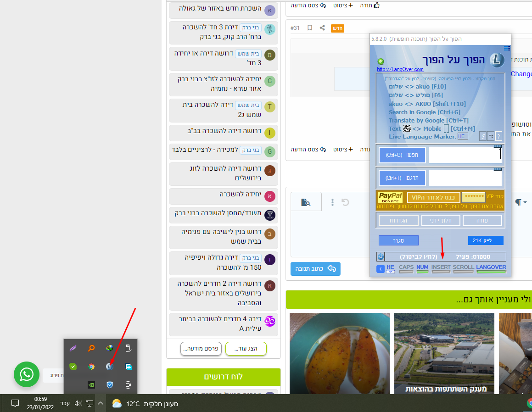Click green checkmark status icon in LangOver

[381, 61]
